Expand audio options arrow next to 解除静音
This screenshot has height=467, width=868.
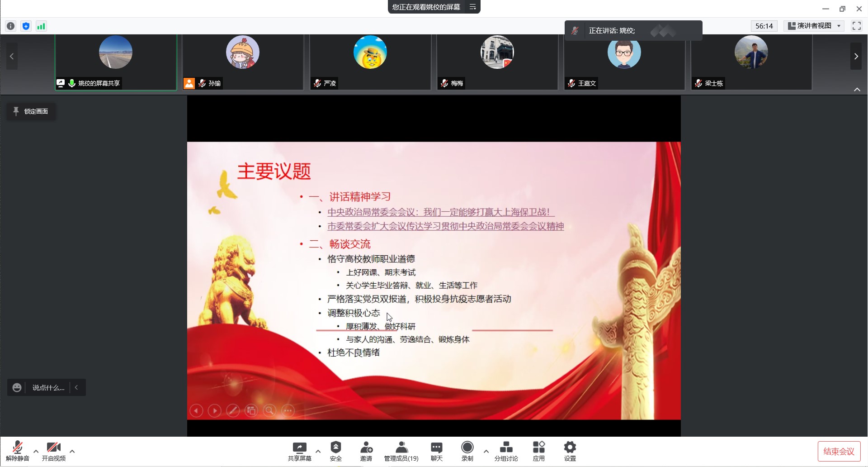click(36, 451)
